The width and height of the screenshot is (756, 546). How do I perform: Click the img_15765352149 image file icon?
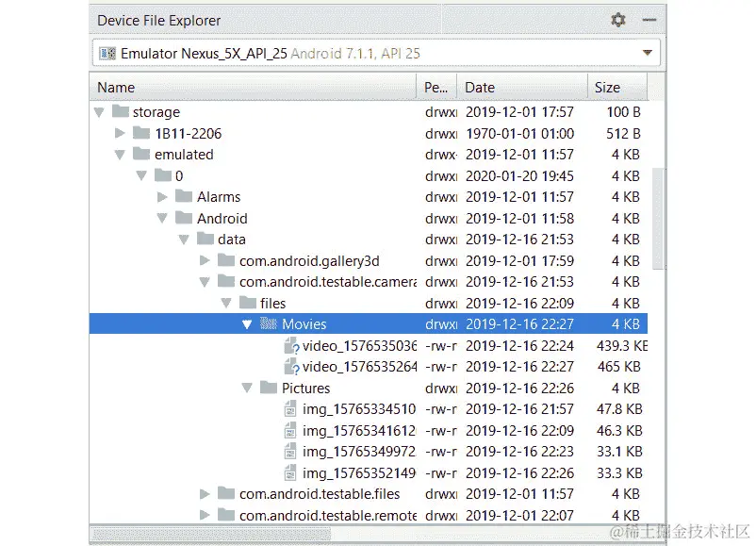click(289, 472)
